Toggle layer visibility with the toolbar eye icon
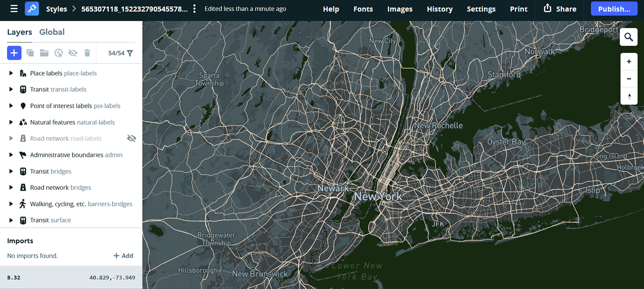 point(72,53)
